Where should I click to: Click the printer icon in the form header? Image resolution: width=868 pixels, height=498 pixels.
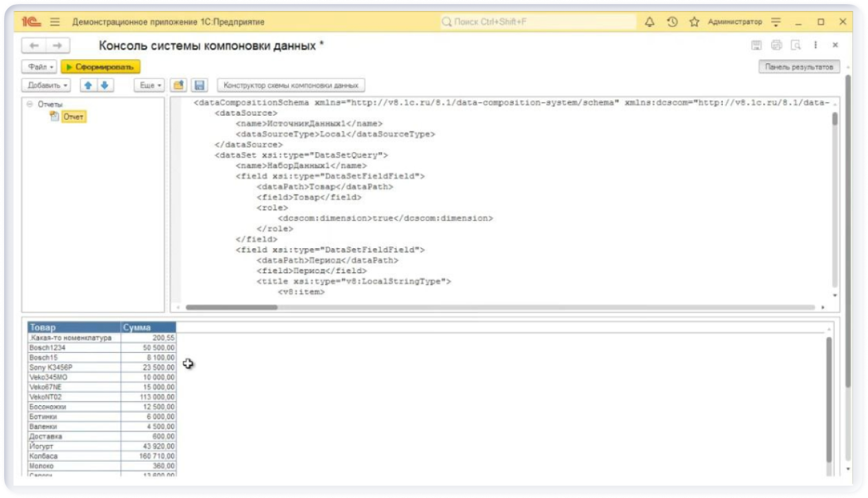click(777, 45)
